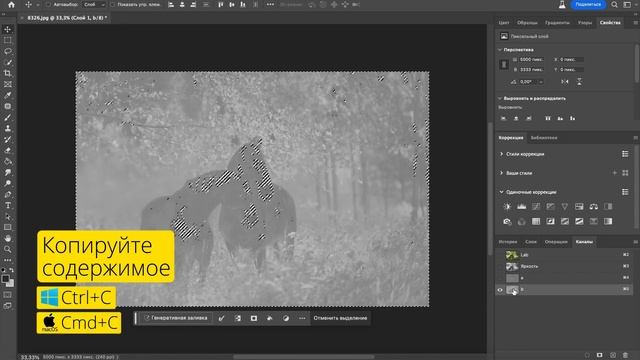Click Отменить выделение button
The width and height of the screenshot is (640, 360).
pos(340,318)
